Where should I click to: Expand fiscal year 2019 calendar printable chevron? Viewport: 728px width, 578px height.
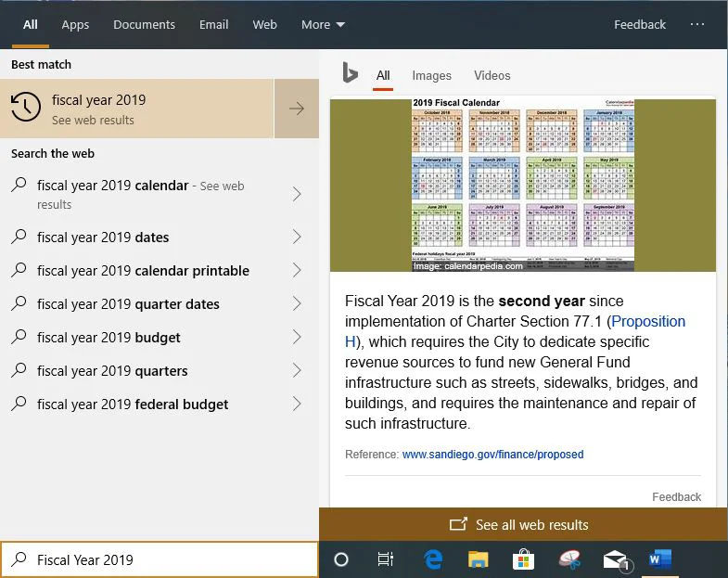pos(297,270)
